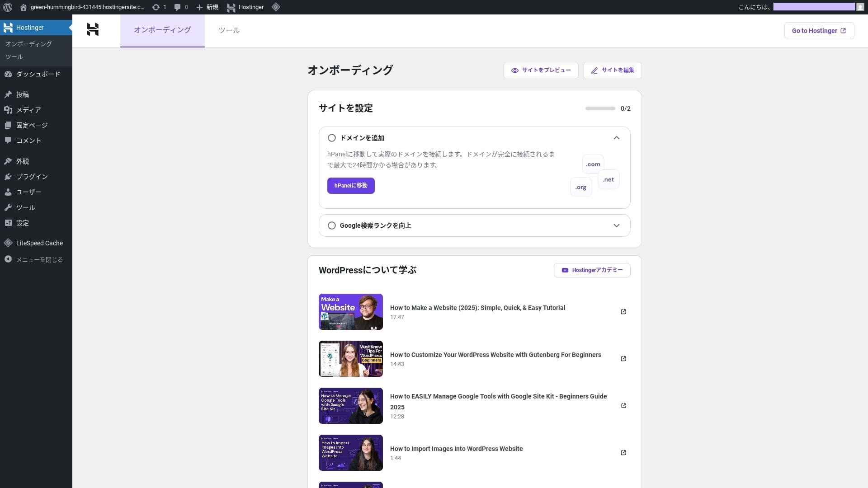
Task: Click the LiteSpeed Cache icon in sidebar
Action: 8,243
